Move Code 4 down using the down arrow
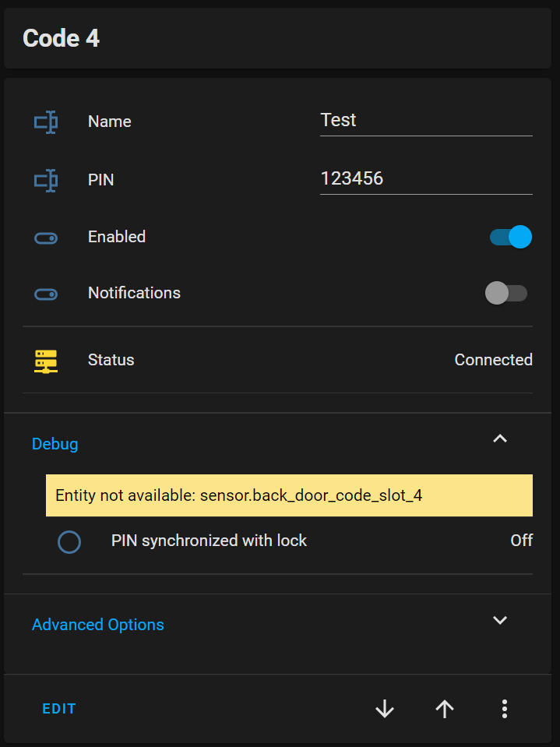 (x=384, y=709)
